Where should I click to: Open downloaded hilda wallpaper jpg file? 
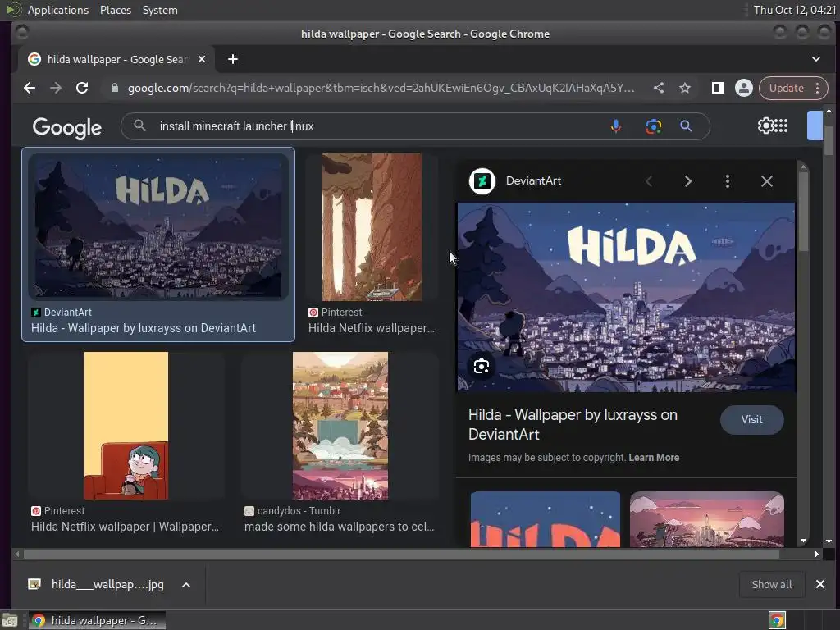(x=96, y=584)
